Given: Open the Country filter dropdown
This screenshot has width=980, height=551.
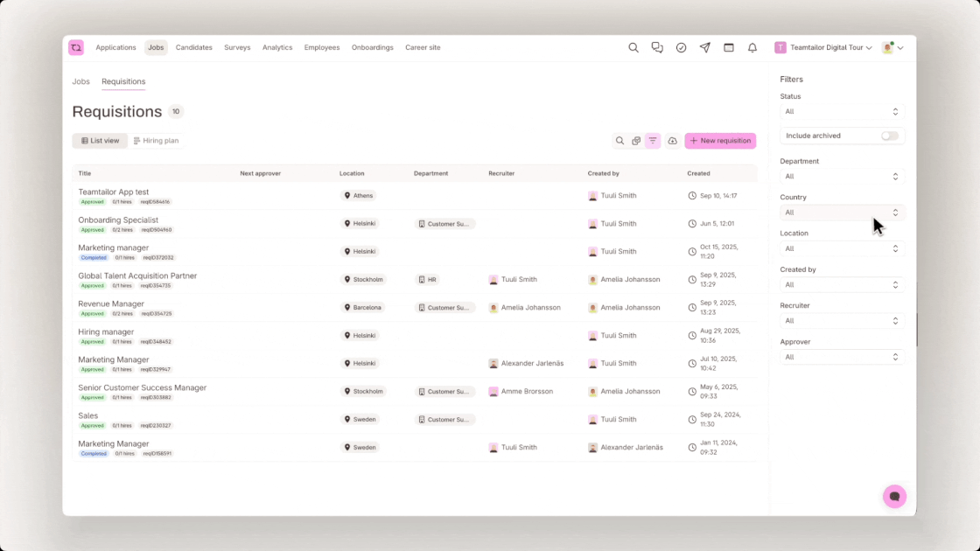Looking at the screenshot, I should 842,213.
